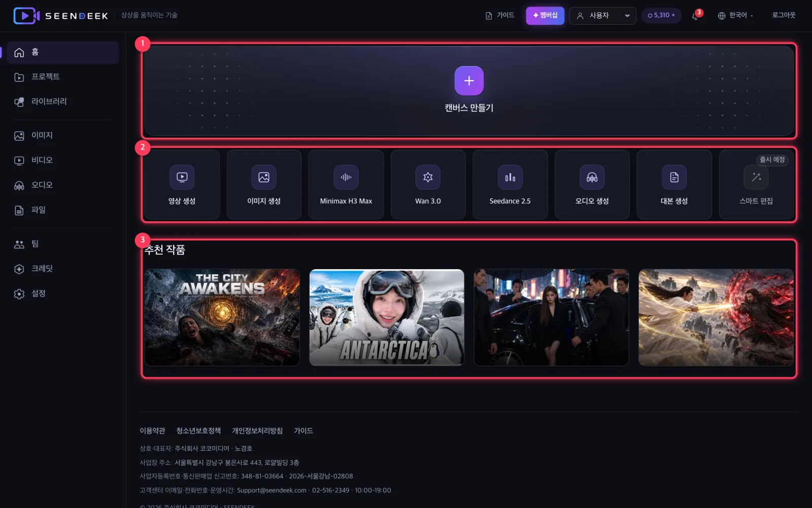Open 이미지 생성 image generation tile
The width and height of the screenshot is (812, 508).
point(264,184)
